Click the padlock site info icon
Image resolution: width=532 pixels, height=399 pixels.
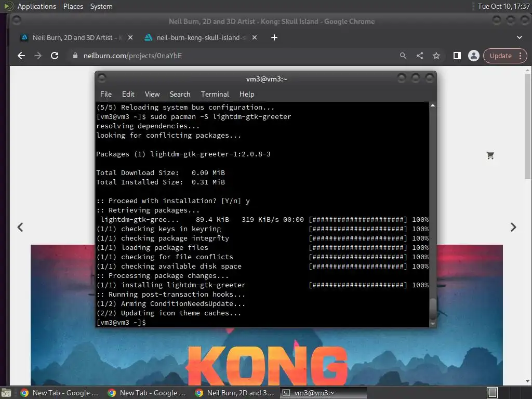pyautogui.click(x=75, y=56)
